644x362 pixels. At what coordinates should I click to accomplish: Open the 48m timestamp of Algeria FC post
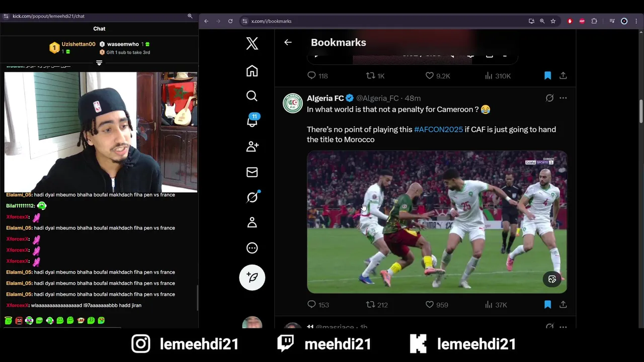click(413, 98)
